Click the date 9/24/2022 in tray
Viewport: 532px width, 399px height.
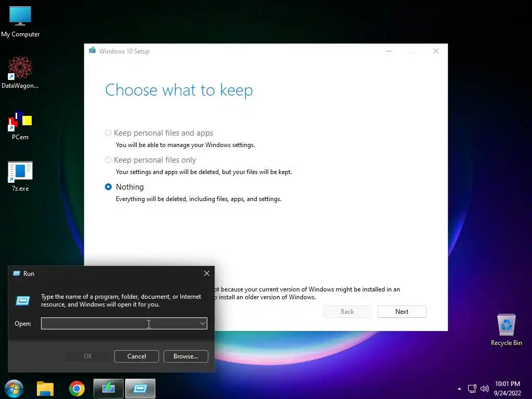click(x=507, y=393)
